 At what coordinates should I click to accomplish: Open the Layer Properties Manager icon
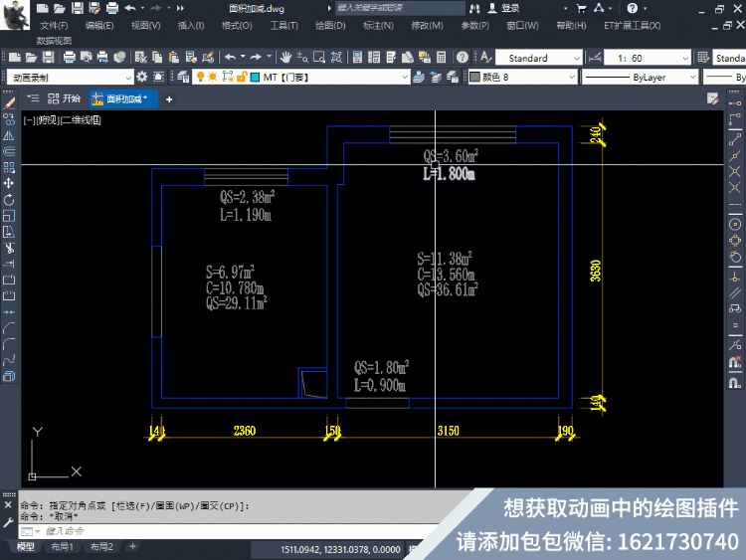click(183, 77)
